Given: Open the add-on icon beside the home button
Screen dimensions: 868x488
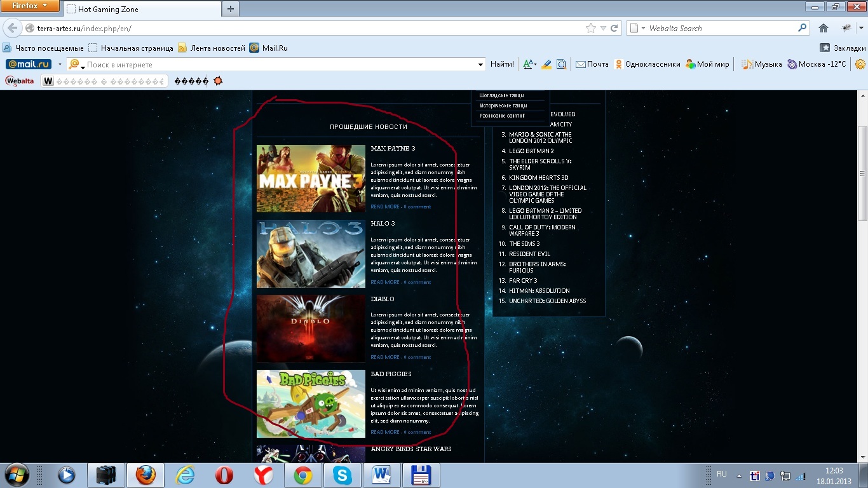Looking at the screenshot, I should coord(846,28).
